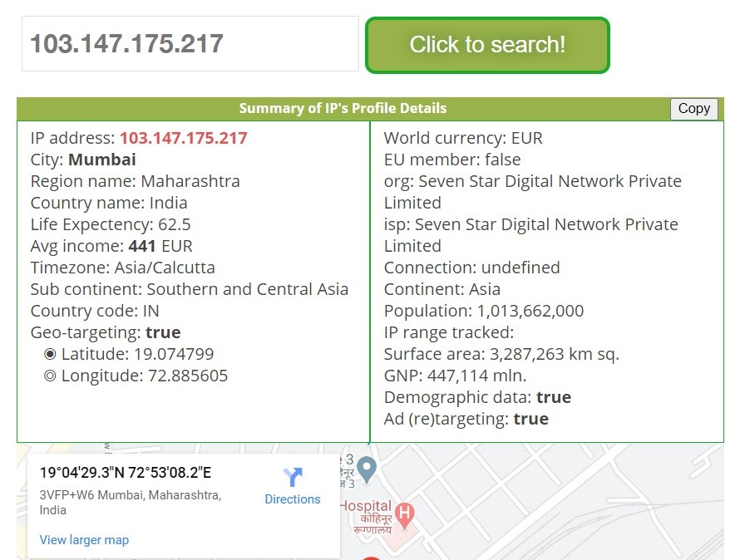Click the hospital H marker icon
The height and width of the screenshot is (560, 740).
pyautogui.click(x=404, y=514)
